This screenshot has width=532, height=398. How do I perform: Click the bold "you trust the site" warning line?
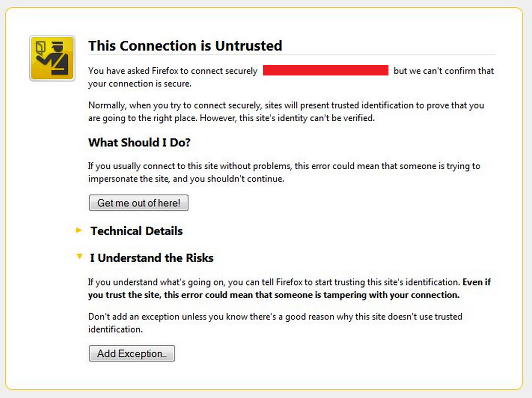273,295
